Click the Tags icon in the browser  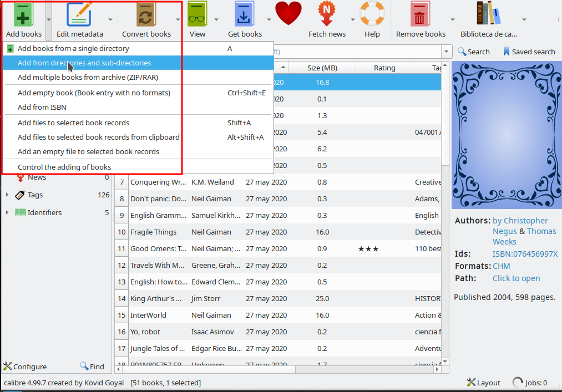pos(20,195)
